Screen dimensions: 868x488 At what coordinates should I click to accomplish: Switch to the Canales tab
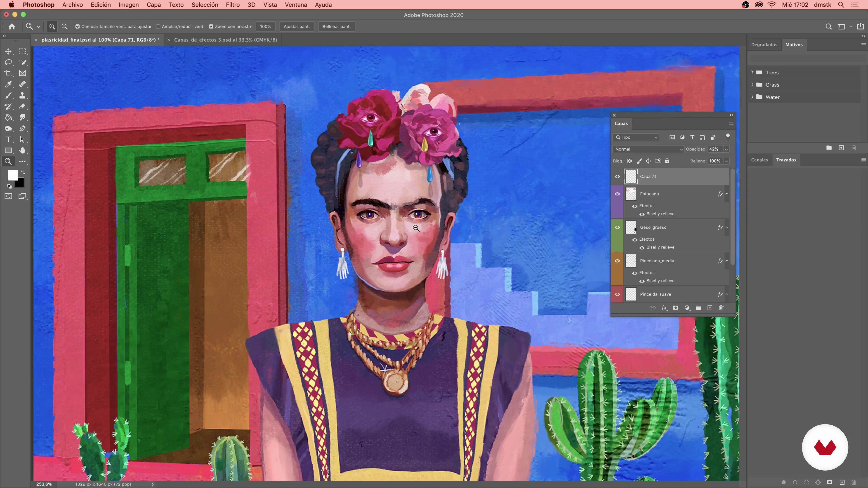[x=759, y=160]
